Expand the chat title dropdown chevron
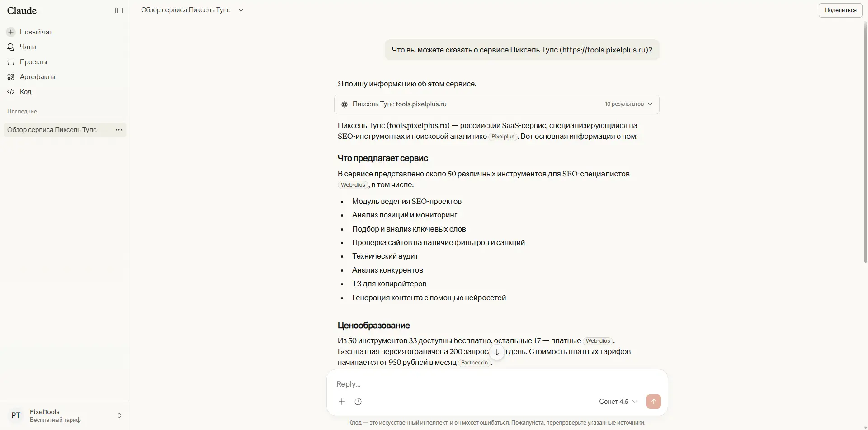The width and height of the screenshot is (868, 430). [x=241, y=10]
